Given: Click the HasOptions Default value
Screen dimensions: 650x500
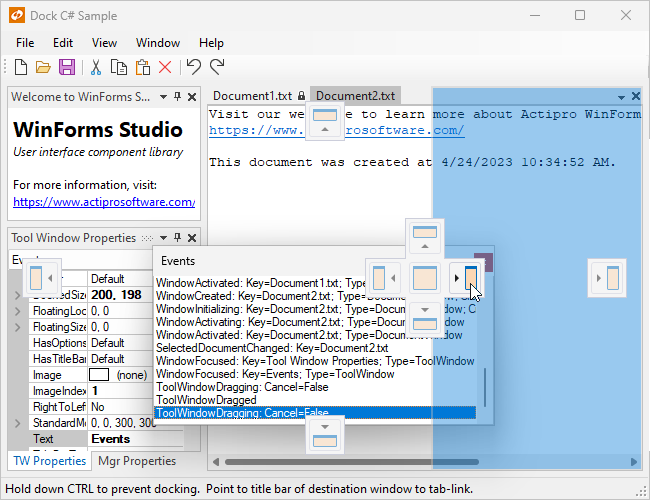Looking at the screenshot, I should click(107, 343).
